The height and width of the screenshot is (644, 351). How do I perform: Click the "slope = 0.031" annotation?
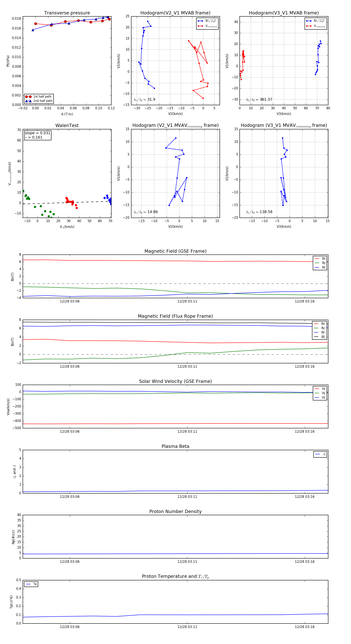click(x=38, y=133)
